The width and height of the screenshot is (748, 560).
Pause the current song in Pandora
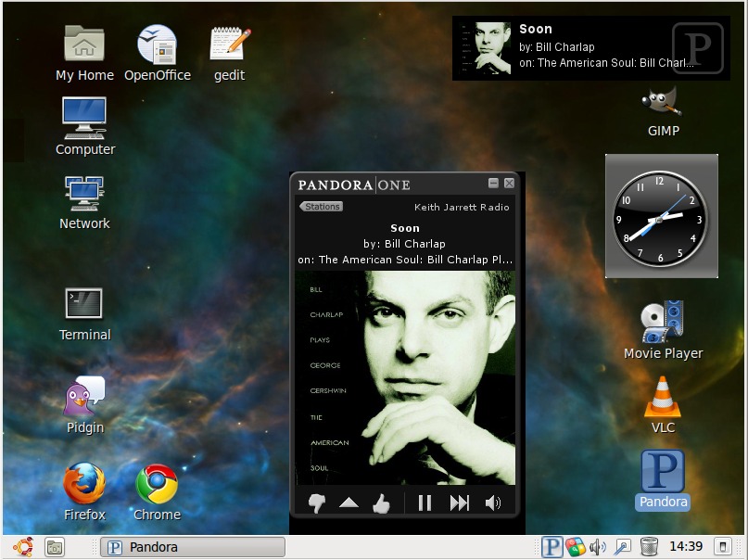pos(425,503)
